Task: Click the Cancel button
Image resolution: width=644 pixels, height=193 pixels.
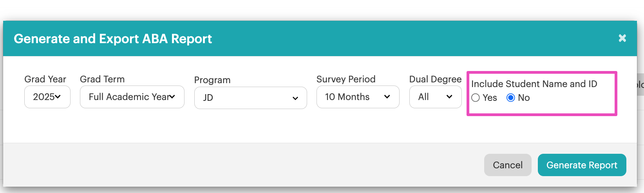Action: [x=508, y=165]
